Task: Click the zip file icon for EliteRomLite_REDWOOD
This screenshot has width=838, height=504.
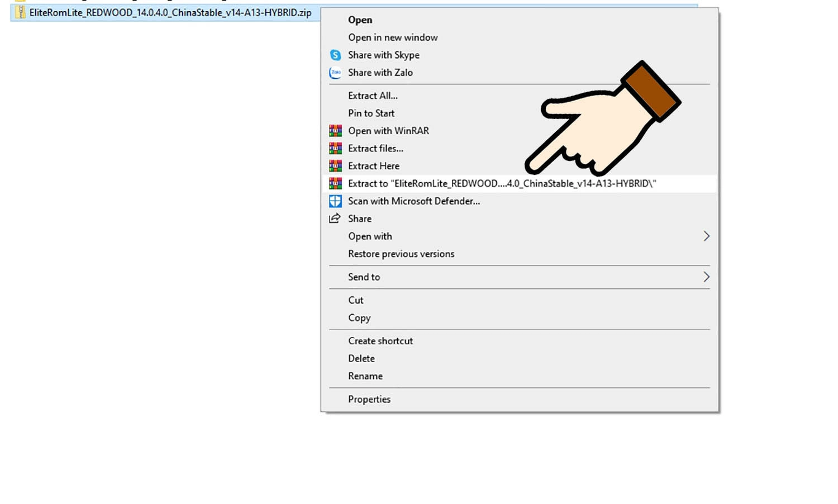Action: point(20,12)
